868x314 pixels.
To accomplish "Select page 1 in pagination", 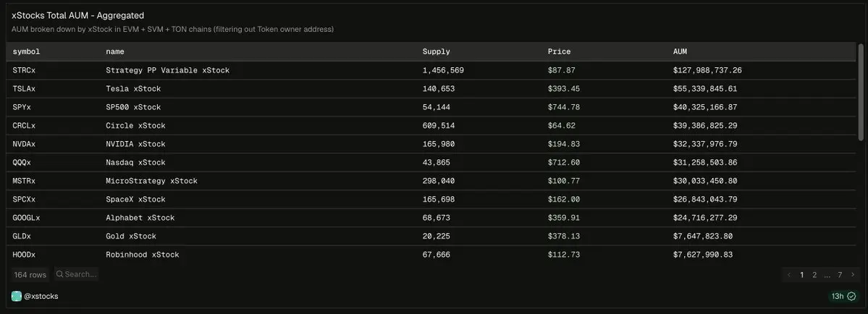I will click(801, 275).
